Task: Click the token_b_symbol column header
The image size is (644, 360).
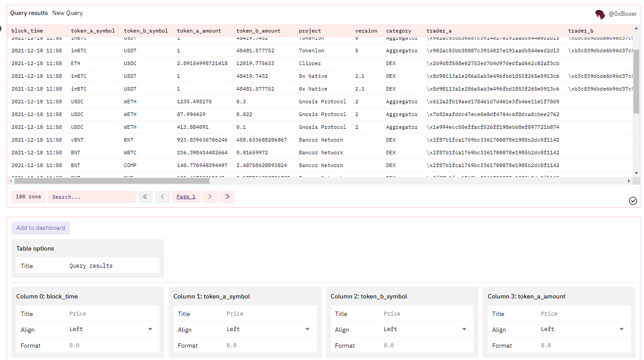Action: (x=146, y=31)
